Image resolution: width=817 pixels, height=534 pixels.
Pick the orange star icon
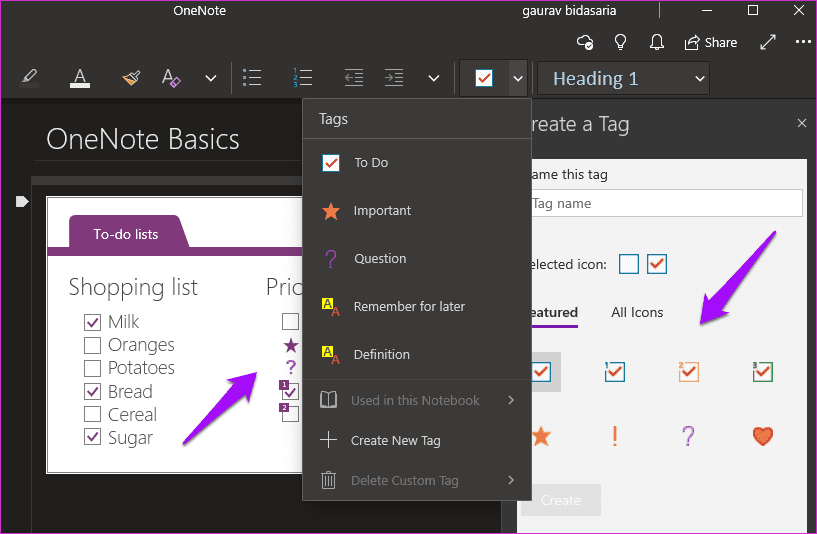point(542,436)
